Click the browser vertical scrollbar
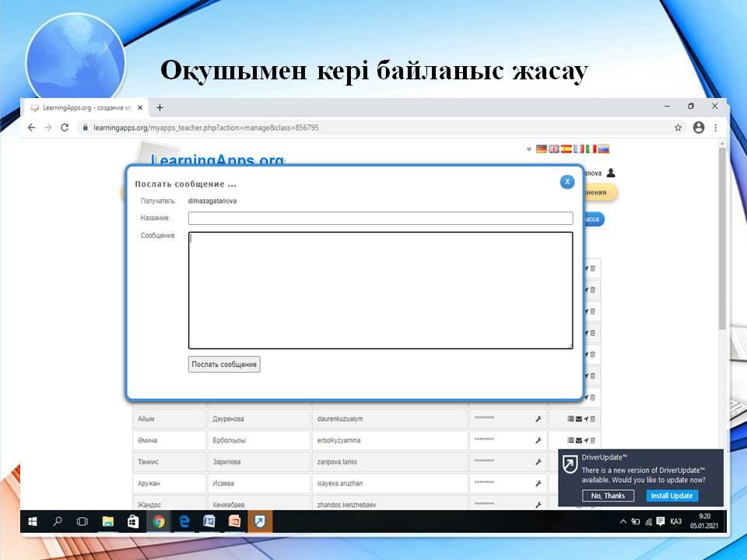Screen dimensions: 747x560 [722, 238]
